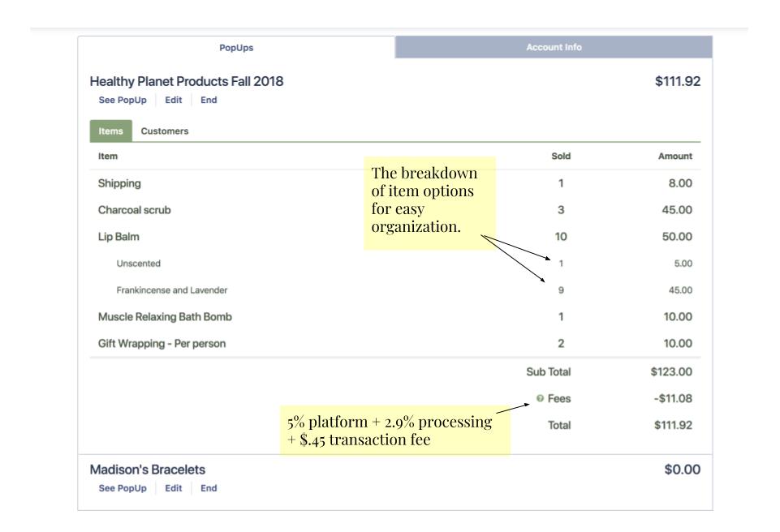Click the Unscented option row
The image size is (780, 532).
pyautogui.click(x=395, y=264)
